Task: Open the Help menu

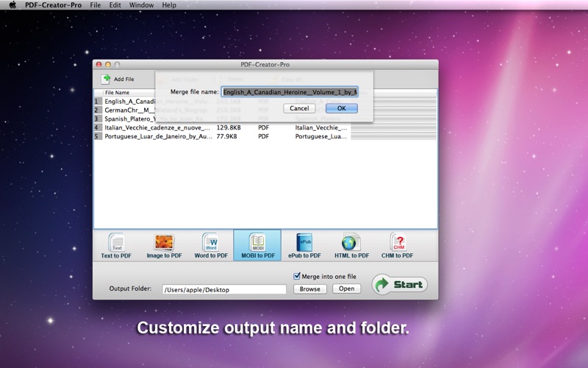Action: tap(169, 5)
